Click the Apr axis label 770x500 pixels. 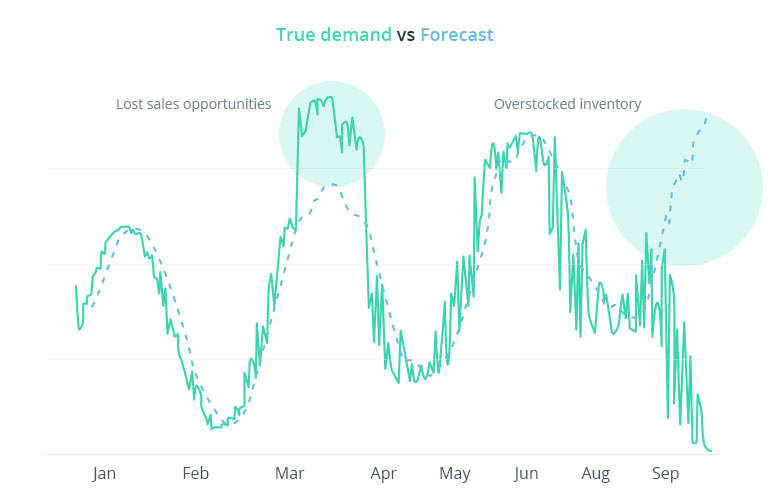[383, 473]
